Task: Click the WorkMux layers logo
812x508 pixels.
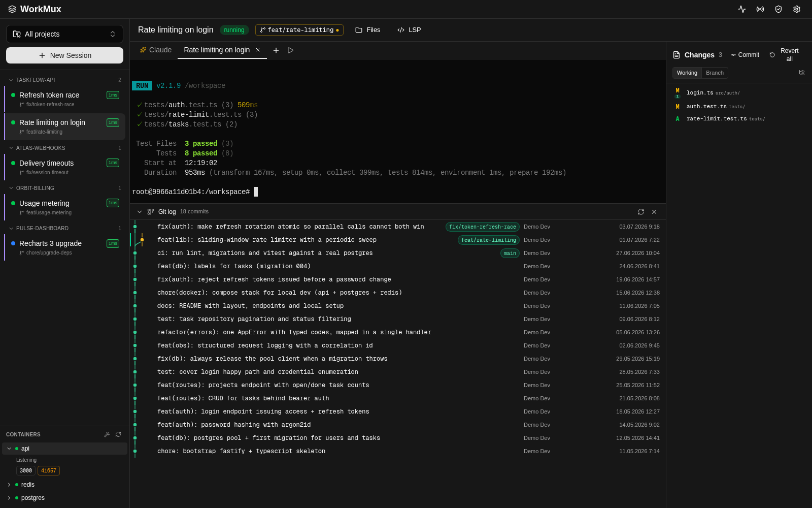Action: coord(12,9)
